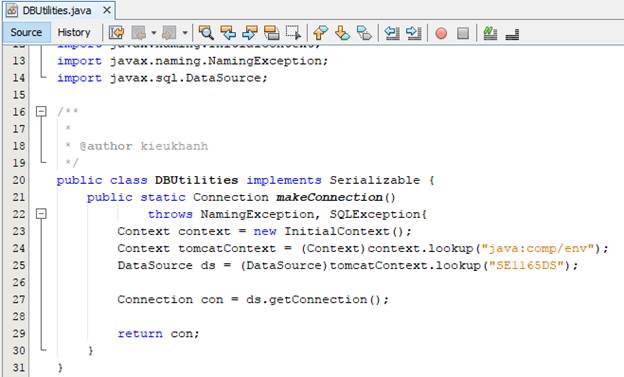Switch to the Source view
This screenshot has width=624, height=377.
[26, 33]
